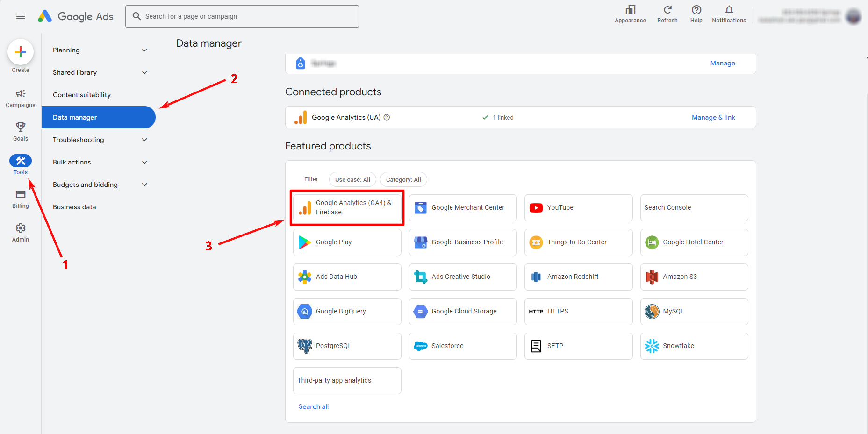This screenshot has width=868, height=434.
Task: Open the Category: All filter
Action: (403, 179)
